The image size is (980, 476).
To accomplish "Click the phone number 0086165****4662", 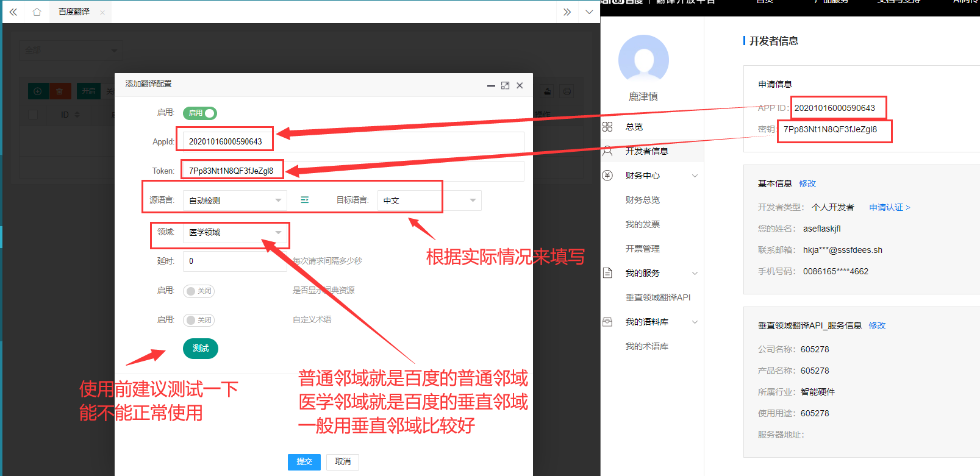I will (835, 271).
